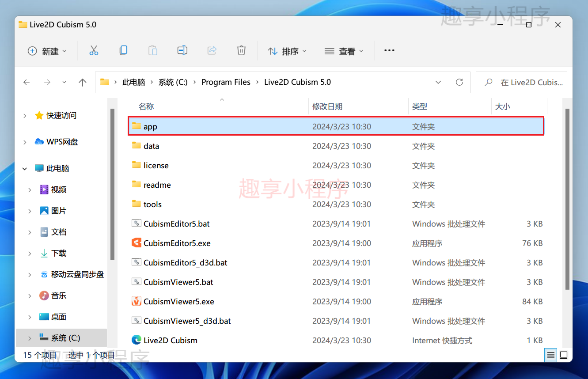Click the navigation pane scrollbar
The image size is (588, 379).
tap(113, 184)
